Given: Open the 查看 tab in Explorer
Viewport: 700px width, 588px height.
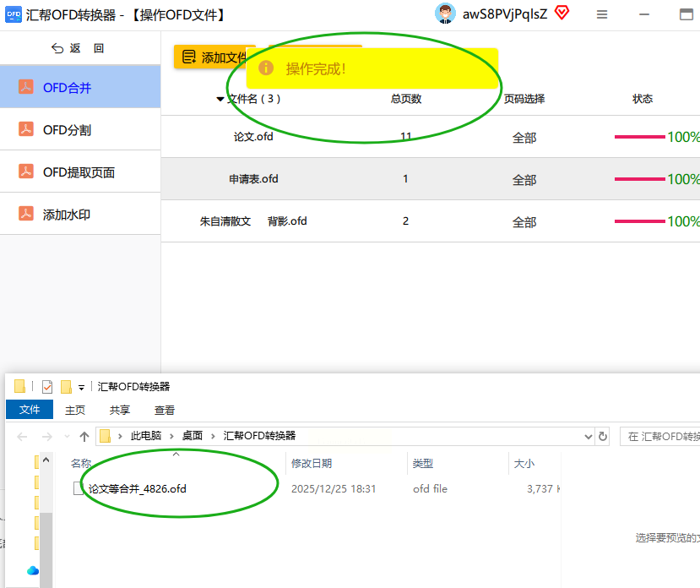Looking at the screenshot, I should pyautogui.click(x=165, y=410).
